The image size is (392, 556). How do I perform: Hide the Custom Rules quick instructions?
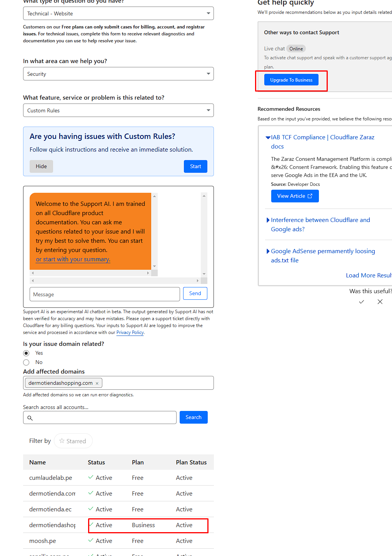click(x=41, y=167)
